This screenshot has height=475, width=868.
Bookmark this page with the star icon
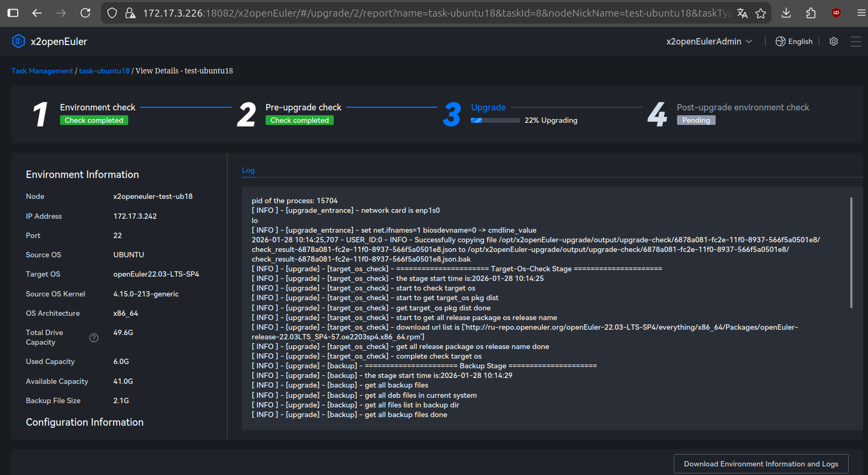point(761,13)
